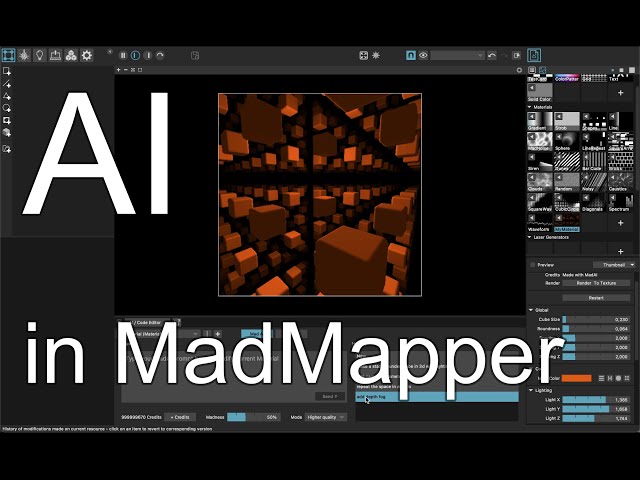Viewport: 640px width, 480px height.
Task: Open viewport settings gear icon
Action: [519, 70]
